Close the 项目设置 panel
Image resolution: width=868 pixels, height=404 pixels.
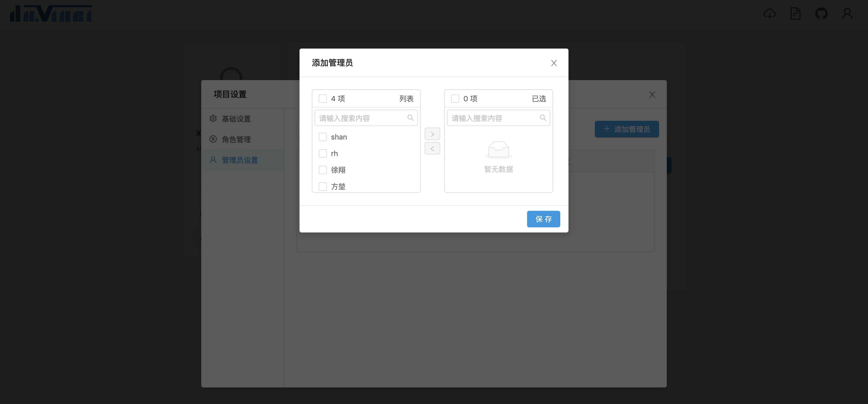[x=652, y=95]
